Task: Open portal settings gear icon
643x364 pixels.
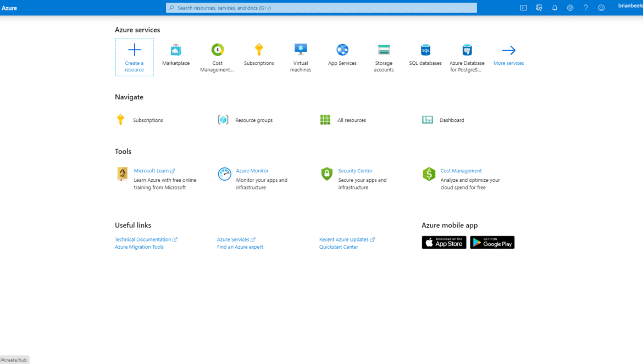Action: tap(570, 8)
